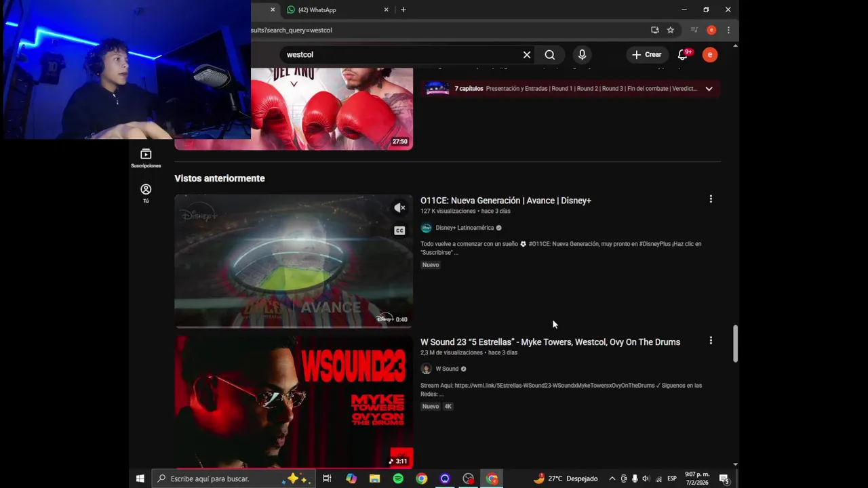Close the WhatsApp tab

click(387, 9)
